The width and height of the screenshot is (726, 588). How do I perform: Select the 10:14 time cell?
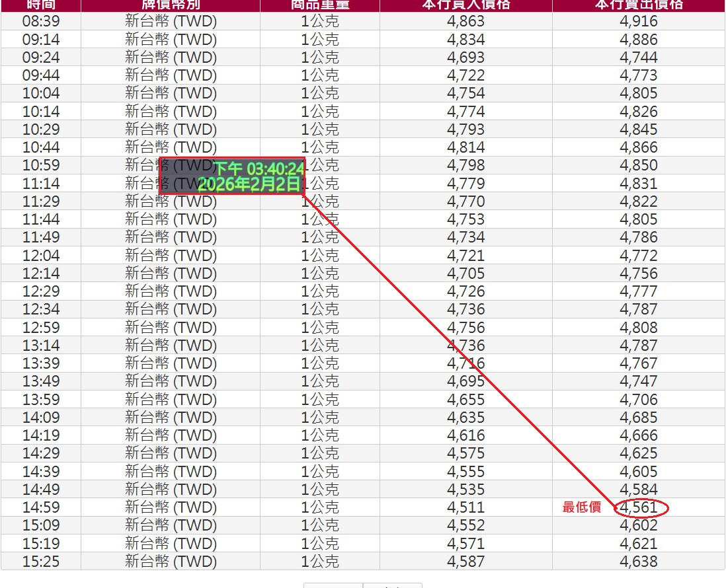click(41, 112)
